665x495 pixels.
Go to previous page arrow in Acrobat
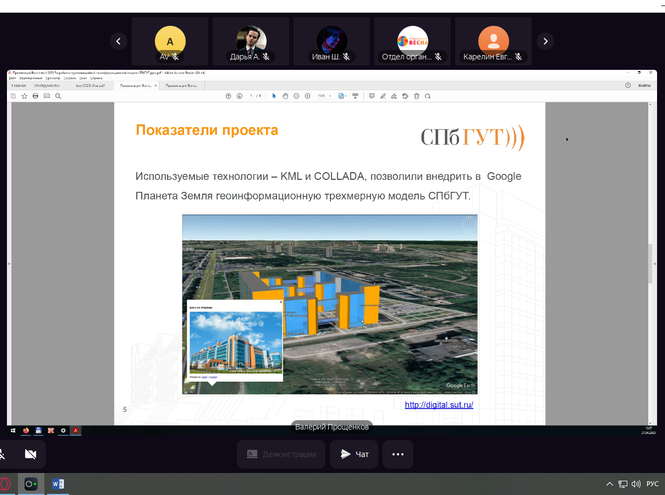click(x=228, y=96)
